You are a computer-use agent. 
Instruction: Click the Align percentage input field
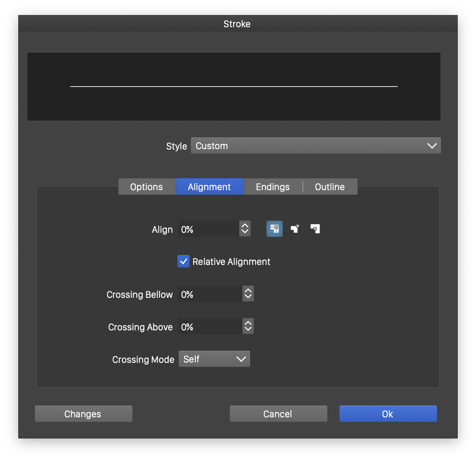click(x=208, y=229)
